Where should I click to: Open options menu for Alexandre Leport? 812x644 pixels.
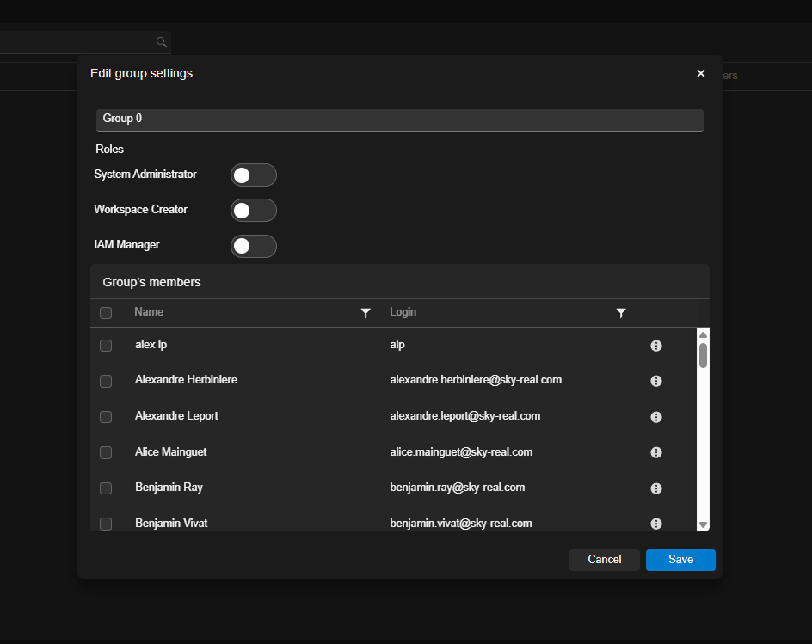[x=656, y=417]
